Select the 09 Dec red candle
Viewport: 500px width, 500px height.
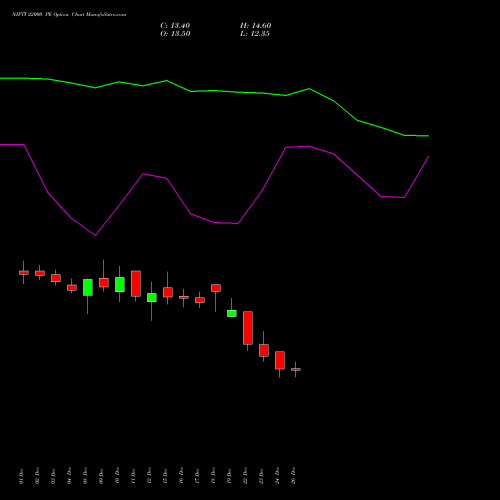104,283
